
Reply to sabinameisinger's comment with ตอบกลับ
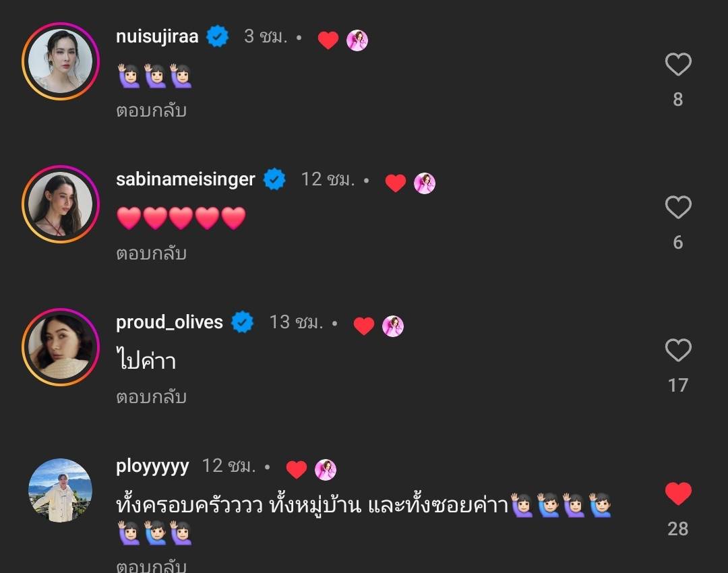point(152,253)
